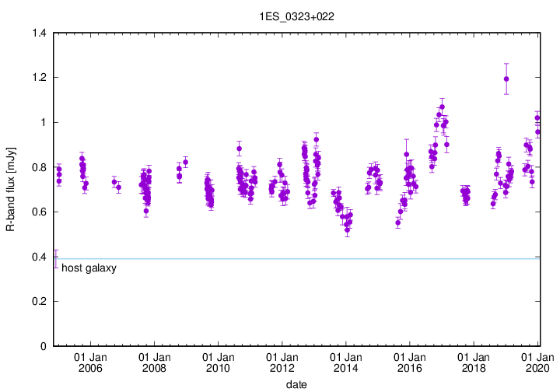Viewport: 560px width, 392px height.
Task: Select the highest data point near 1.2 mJy
Action: coord(506,79)
